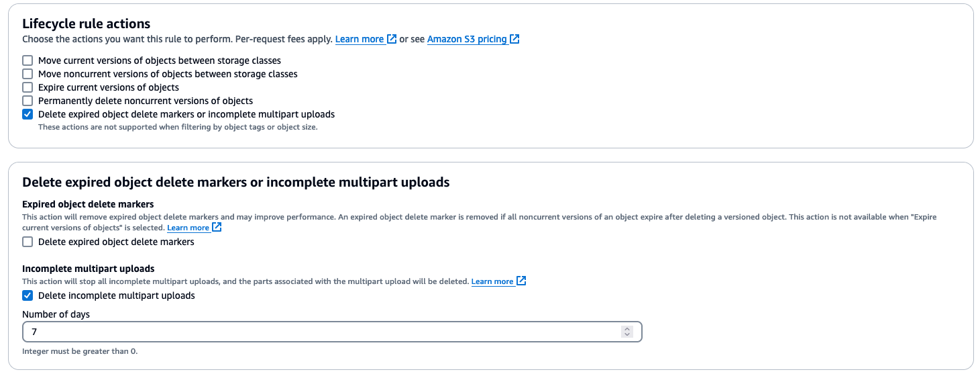Open Learn more link for per-request fees
Viewport: 980px width, 374px height.
pyautogui.click(x=360, y=39)
